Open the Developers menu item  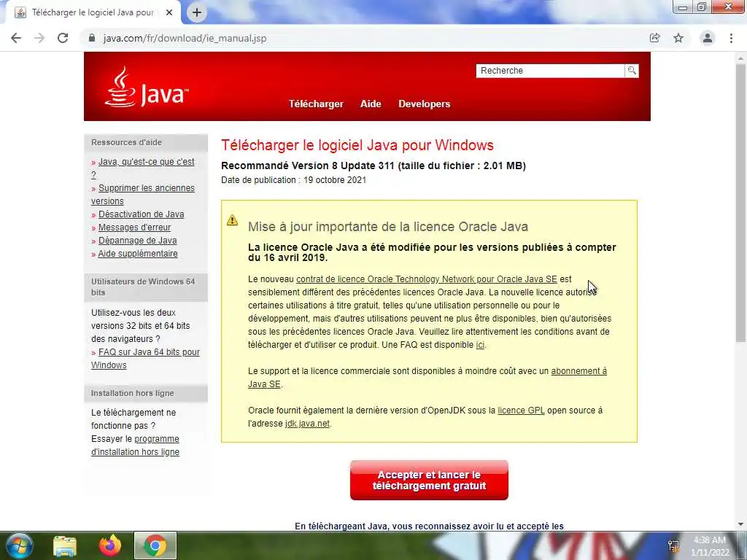click(424, 104)
